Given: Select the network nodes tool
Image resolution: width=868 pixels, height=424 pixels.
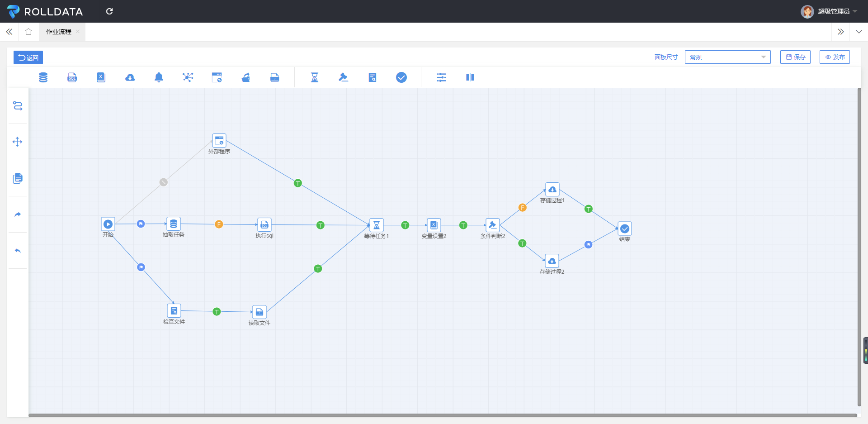Looking at the screenshot, I should click(x=188, y=77).
